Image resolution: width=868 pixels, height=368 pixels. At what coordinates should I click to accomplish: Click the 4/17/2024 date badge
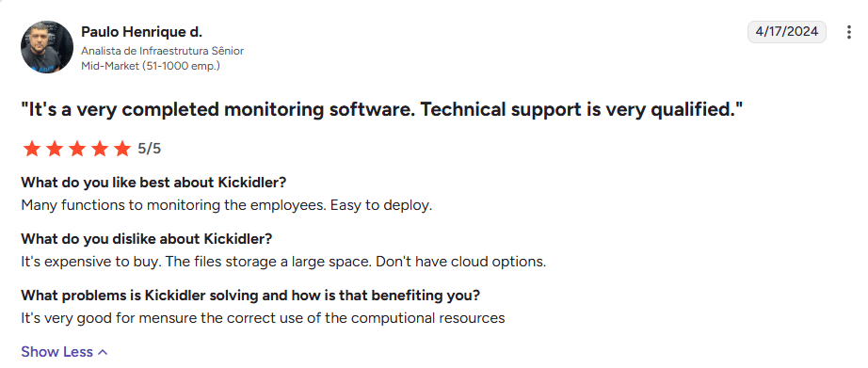pos(787,32)
